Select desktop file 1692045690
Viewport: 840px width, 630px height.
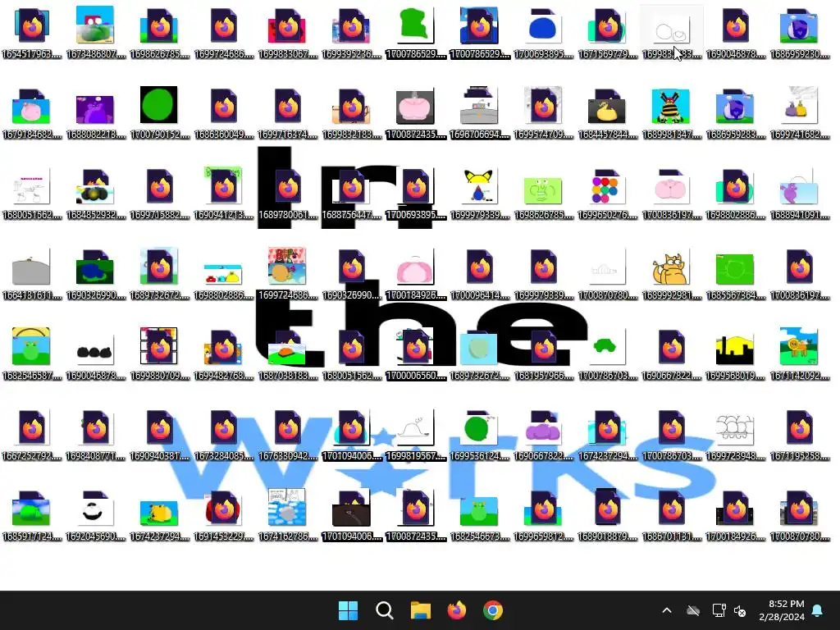click(95, 515)
